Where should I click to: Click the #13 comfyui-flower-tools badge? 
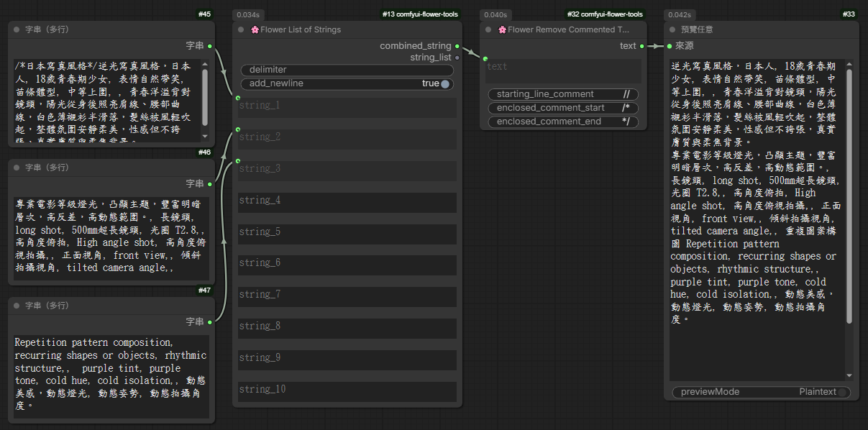pos(420,14)
